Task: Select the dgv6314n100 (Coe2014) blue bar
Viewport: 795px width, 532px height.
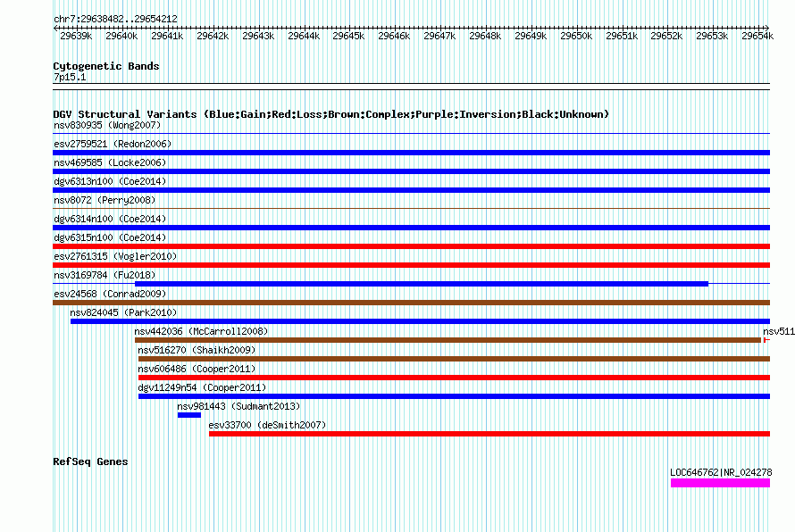Action: (411, 228)
